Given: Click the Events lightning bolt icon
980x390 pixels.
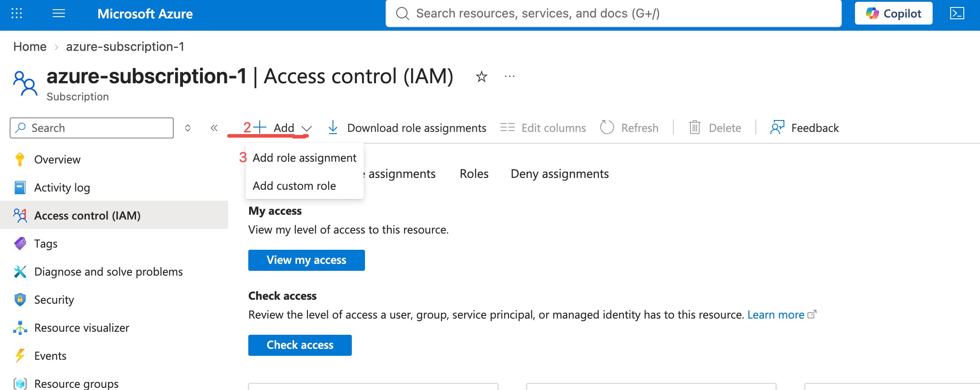Looking at the screenshot, I should tap(20, 356).
